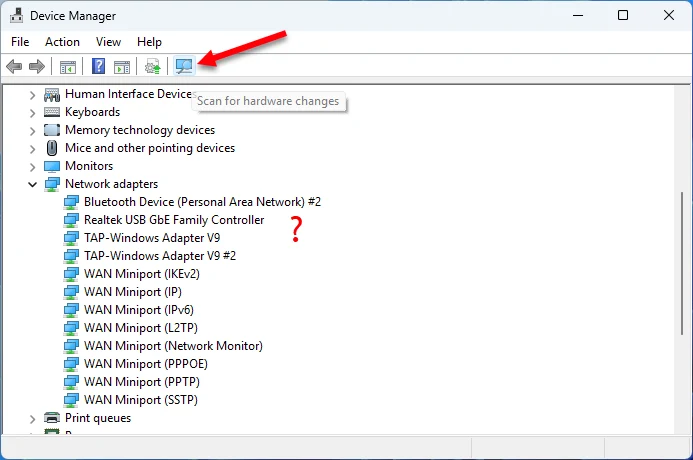Select WAN Miniport (PPPOE)

145,364
